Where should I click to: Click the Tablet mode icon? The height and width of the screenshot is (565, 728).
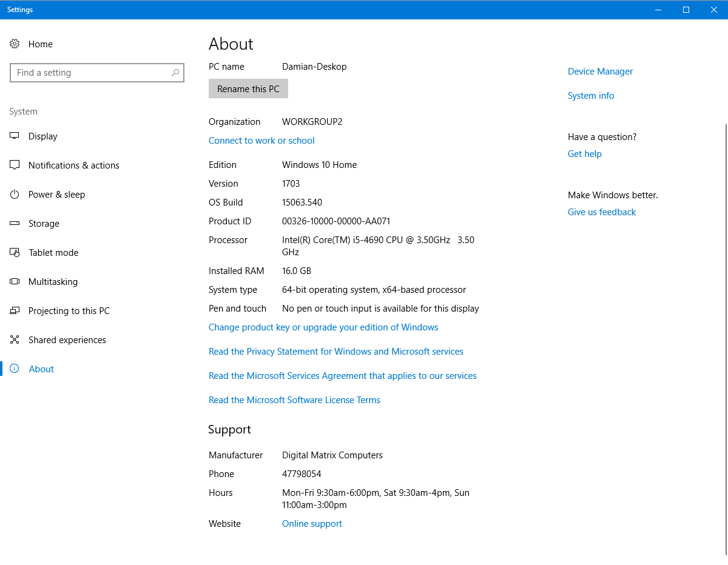pos(15,253)
